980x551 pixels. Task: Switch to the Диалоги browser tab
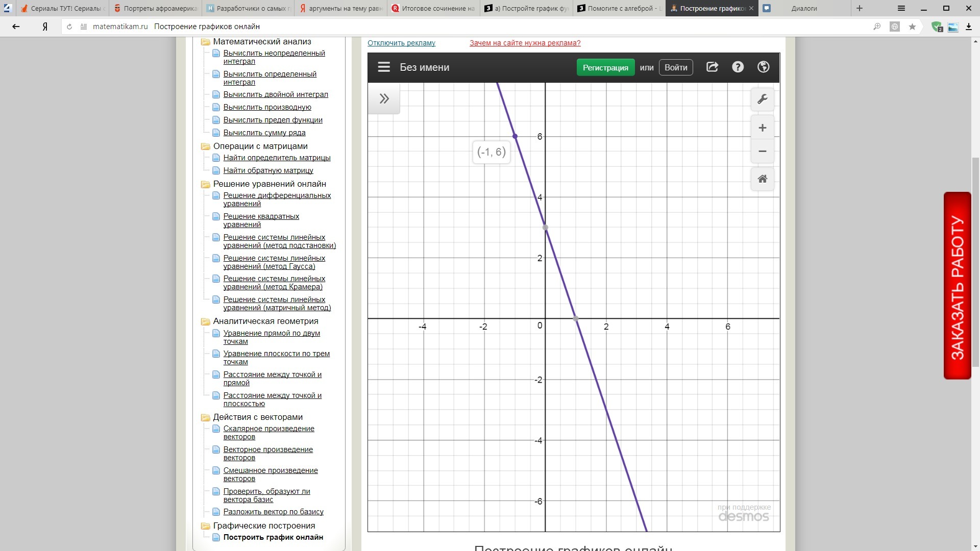coord(803,8)
